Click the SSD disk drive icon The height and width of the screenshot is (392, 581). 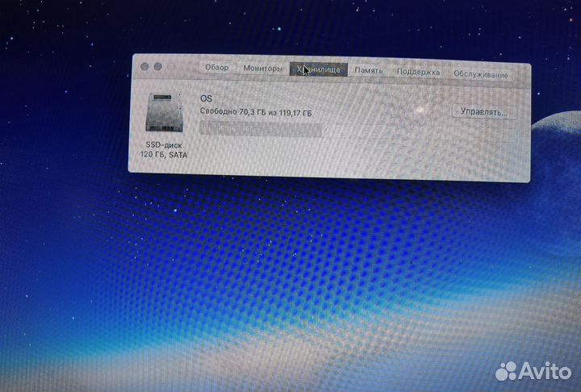(x=164, y=113)
